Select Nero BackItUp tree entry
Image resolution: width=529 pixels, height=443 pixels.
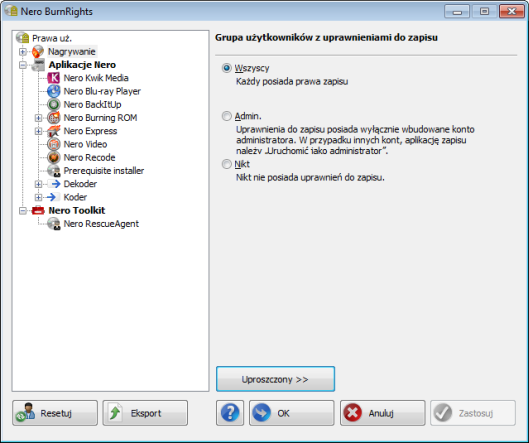[x=92, y=104]
